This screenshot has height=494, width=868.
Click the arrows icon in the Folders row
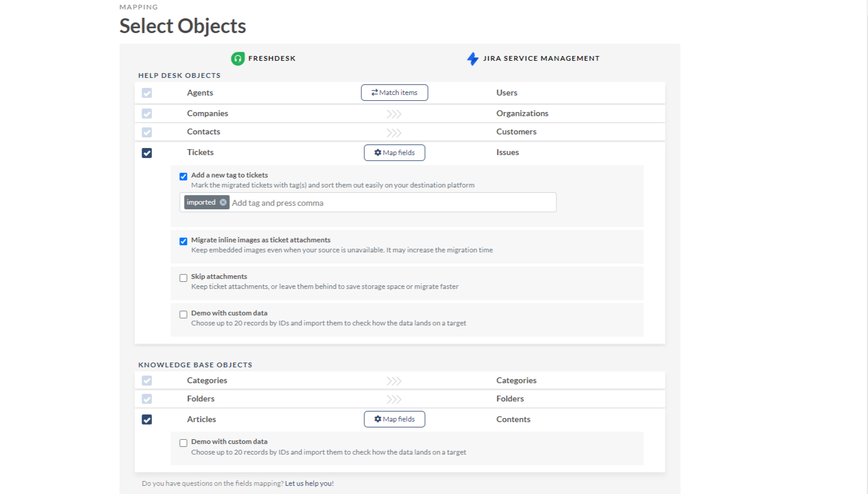[x=394, y=399]
